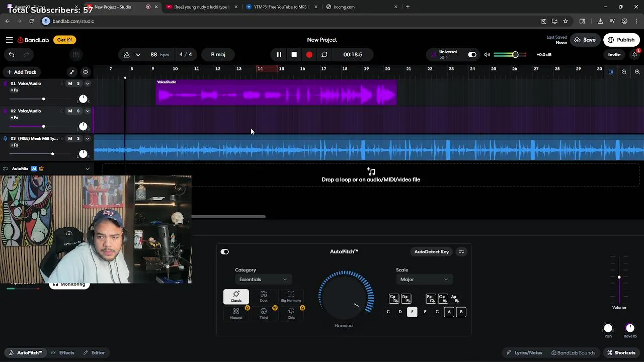Click the Invite button
The image size is (644, 362).
pyautogui.click(x=614, y=54)
